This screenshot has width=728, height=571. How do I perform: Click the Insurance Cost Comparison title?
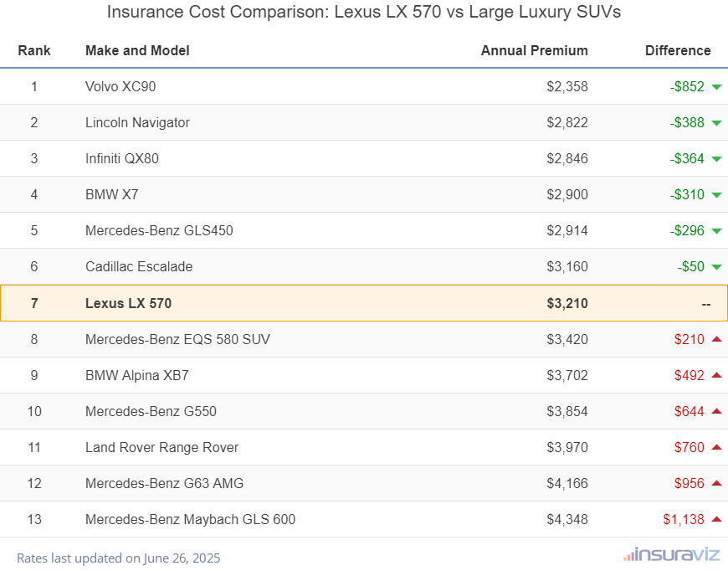click(x=364, y=12)
